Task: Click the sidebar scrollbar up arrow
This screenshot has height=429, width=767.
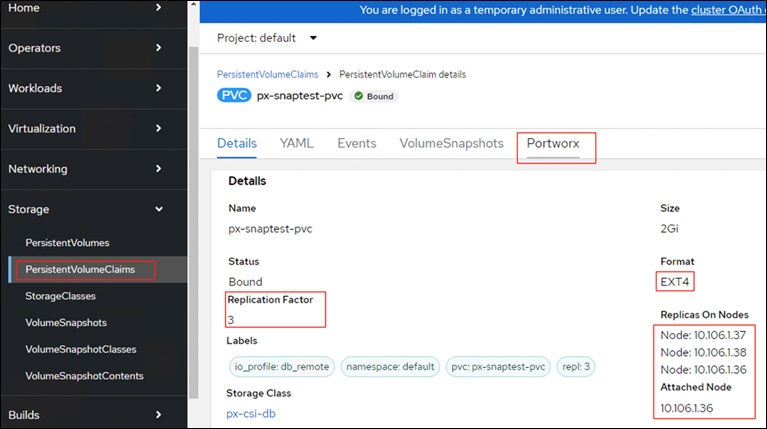Action: 193,4
